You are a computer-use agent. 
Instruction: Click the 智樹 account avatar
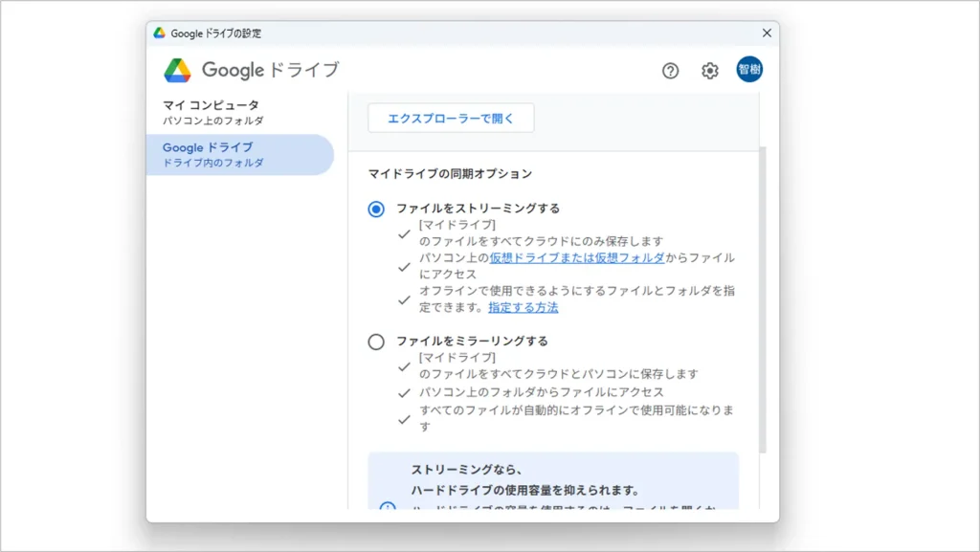coord(749,70)
